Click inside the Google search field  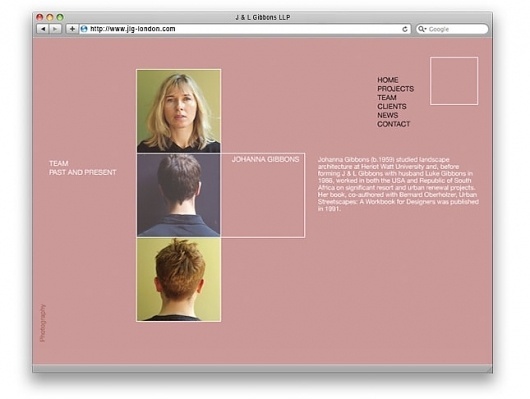[x=452, y=29]
